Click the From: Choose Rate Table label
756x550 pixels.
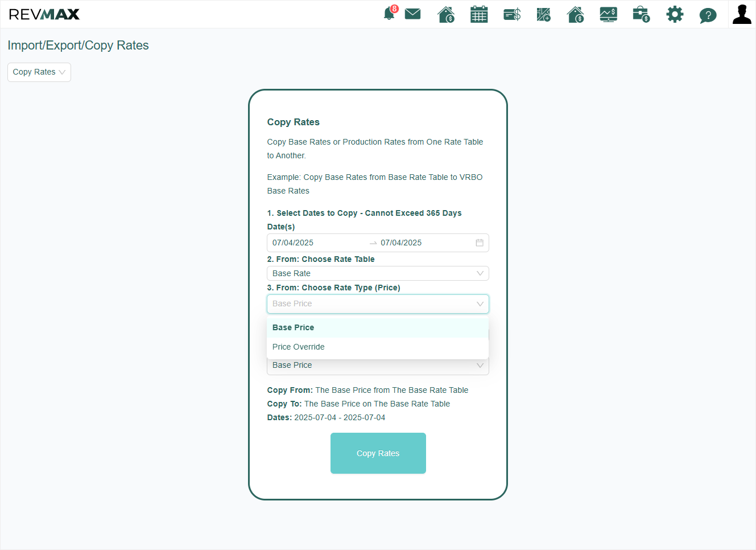click(x=321, y=259)
